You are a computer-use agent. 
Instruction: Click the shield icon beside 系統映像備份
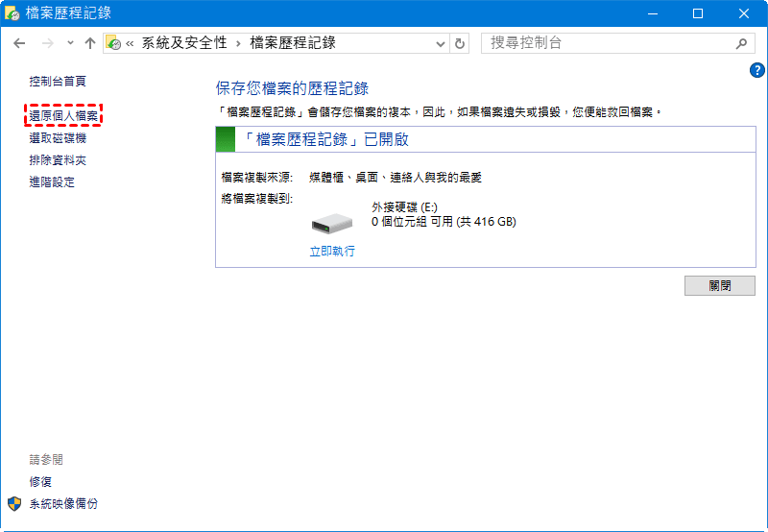tap(14, 503)
